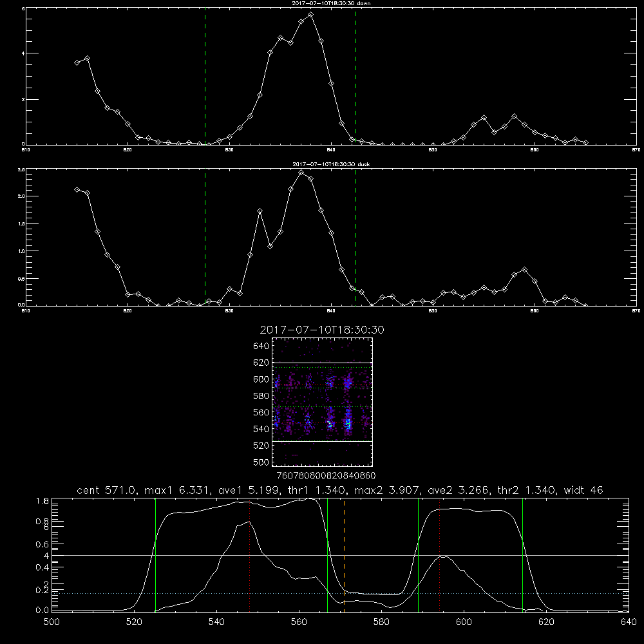Click the "4" y-axis label of dawn plot
This screenshot has height=644, width=644.
tap(23, 53)
